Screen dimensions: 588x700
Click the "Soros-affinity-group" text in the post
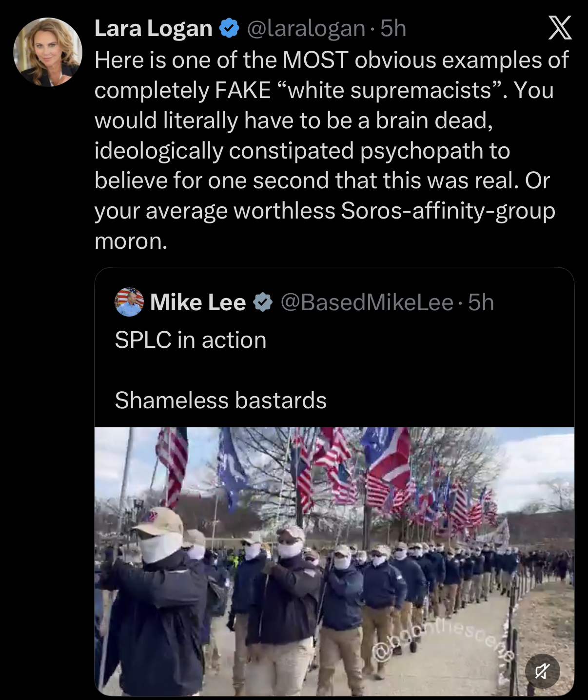448,211
